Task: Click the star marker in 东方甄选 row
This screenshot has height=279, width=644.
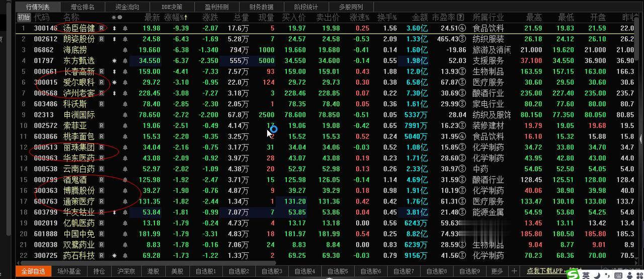Action: 114,61
